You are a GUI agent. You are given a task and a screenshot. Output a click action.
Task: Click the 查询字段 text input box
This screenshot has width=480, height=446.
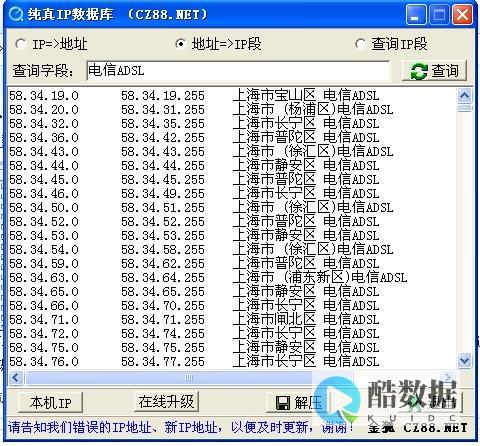(x=238, y=71)
